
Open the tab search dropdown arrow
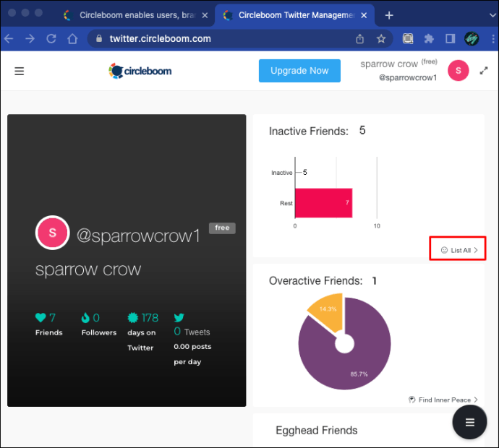(x=492, y=15)
